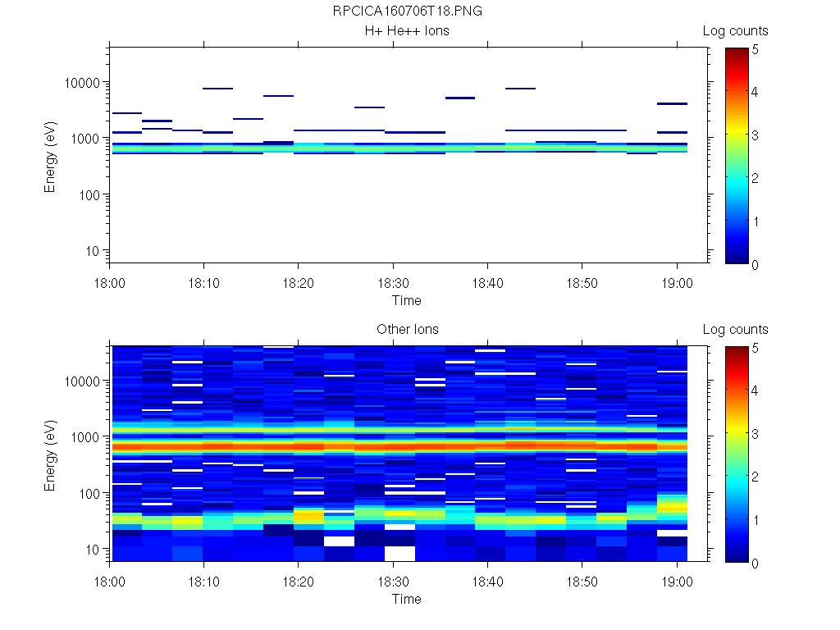This screenshot has height=630, width=840.
Task: Choose the 1000 energy tick of the Other Ions plot
Action: point(85,437)
